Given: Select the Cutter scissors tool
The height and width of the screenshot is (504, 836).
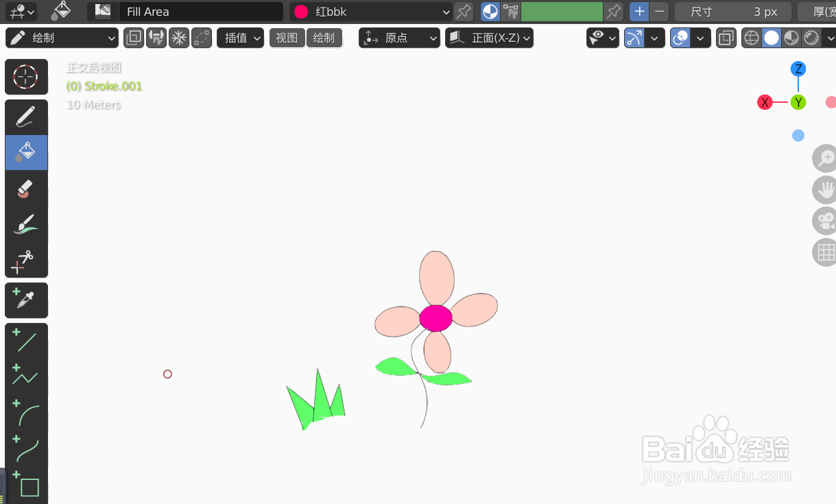Looking at the screenshot, I should [x=26, y=259].
